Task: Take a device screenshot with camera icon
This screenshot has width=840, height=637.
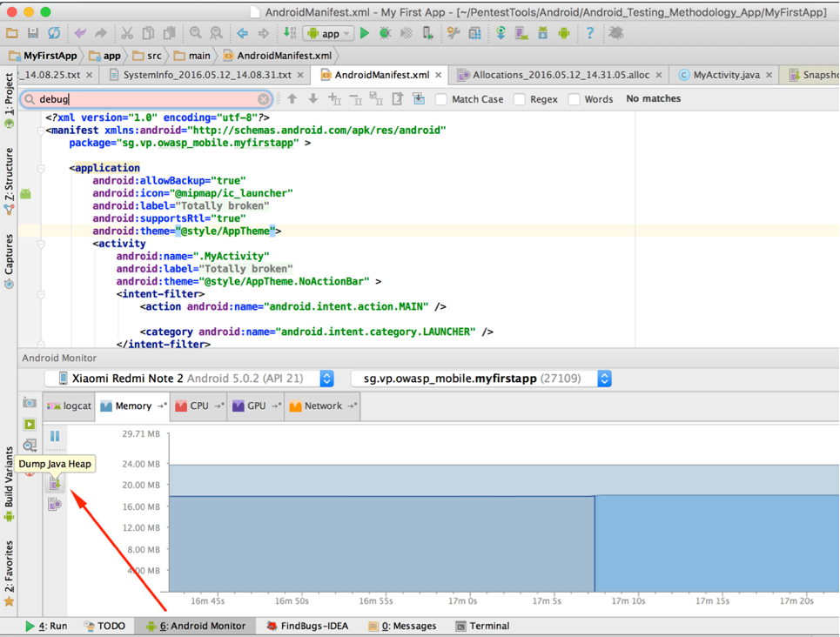Action: (x=30, y=403)
